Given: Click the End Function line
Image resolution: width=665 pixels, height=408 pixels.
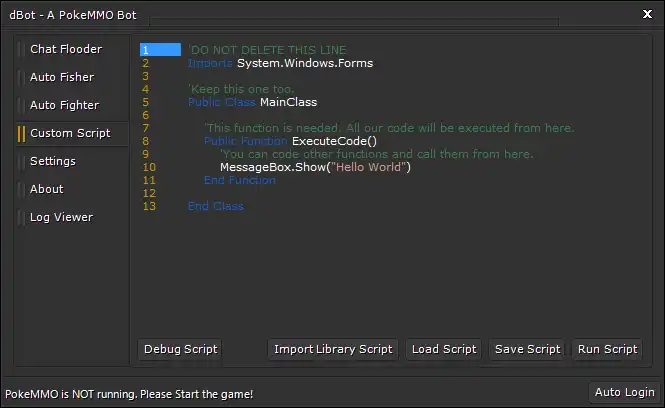Looking at the screenshot, I should click(240, 180).
